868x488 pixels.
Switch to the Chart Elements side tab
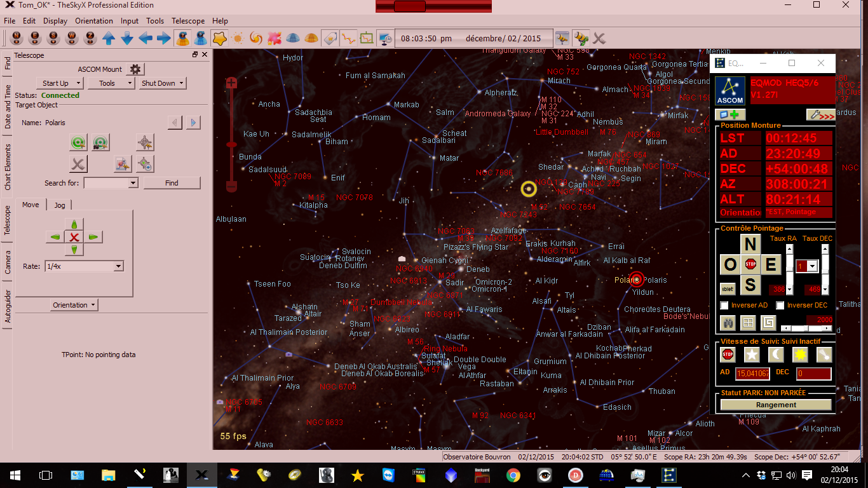pyautogui.click(x=8, y=167)
